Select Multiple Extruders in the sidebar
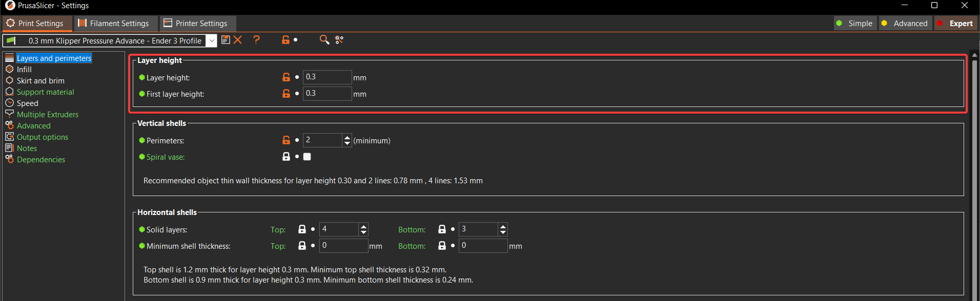The height and width of the screenshot is (301, 980). 48,114
